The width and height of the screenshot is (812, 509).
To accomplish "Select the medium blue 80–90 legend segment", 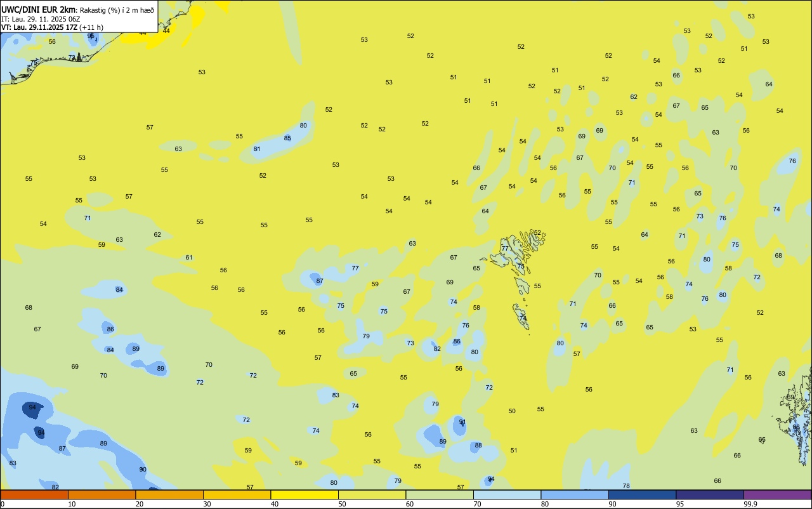I will click(x=575, y=494).
